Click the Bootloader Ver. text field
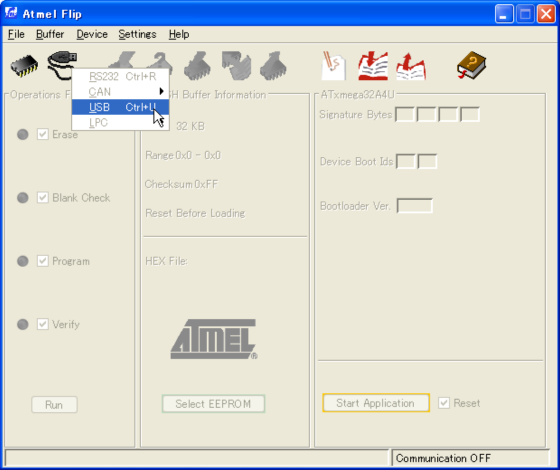The image size is (560, 470). pyautogui.click(x=415, y=206)
